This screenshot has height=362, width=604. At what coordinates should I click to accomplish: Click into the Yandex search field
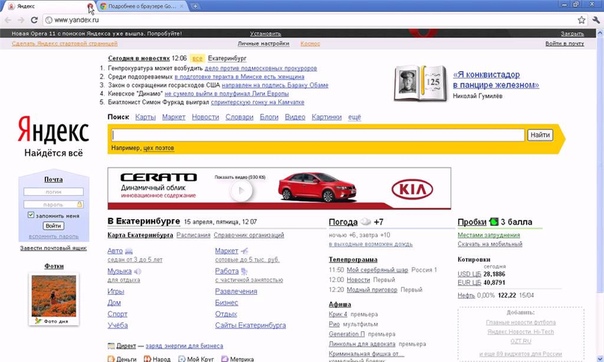coord(318,135)
